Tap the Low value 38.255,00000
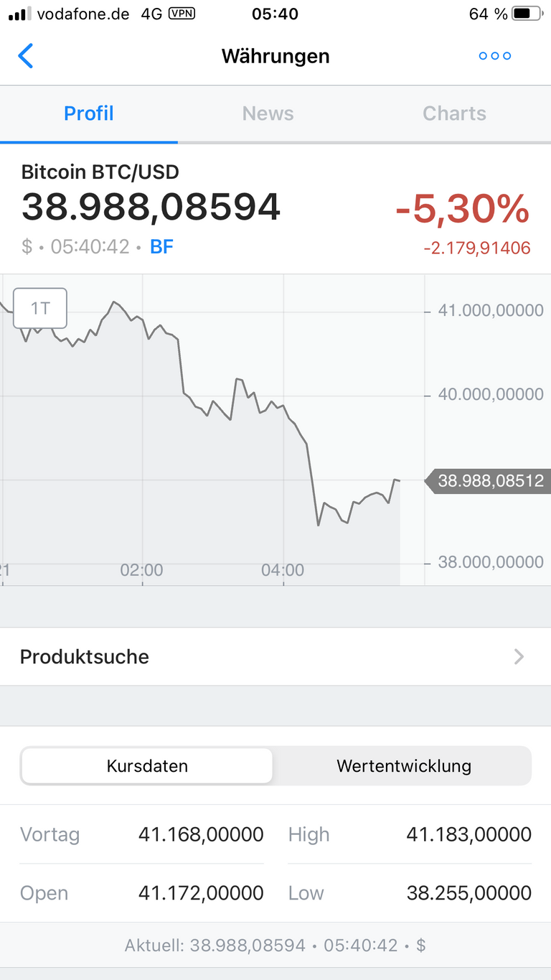This screenshot has height=980, width=551. coord(469,893)
